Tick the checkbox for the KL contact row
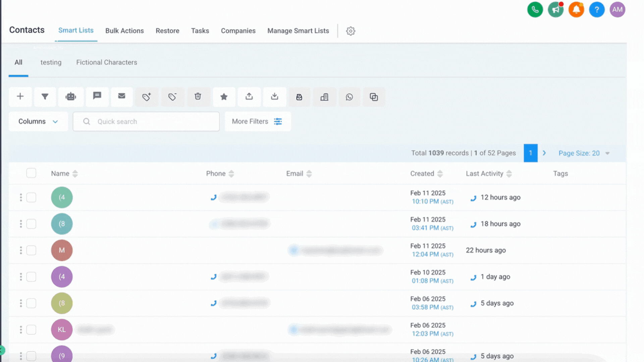Viewport: 644px width, 362px height. pos(31,329)
